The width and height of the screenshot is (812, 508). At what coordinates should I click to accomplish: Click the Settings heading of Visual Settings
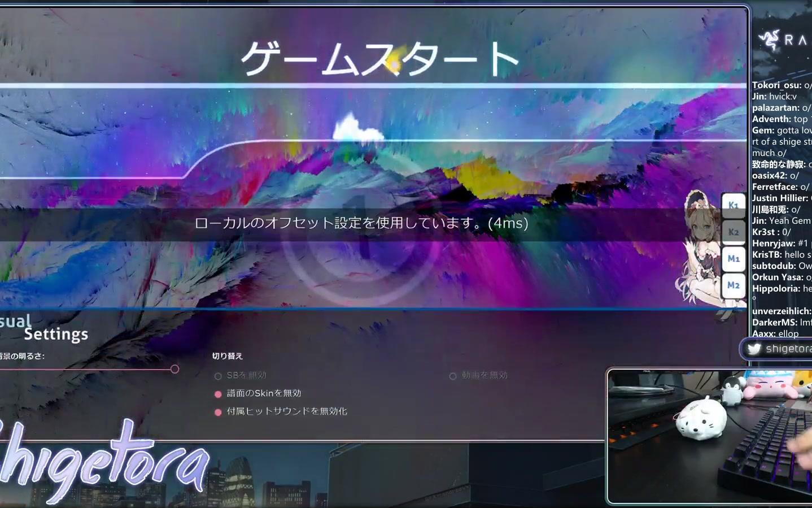[56, 335]
